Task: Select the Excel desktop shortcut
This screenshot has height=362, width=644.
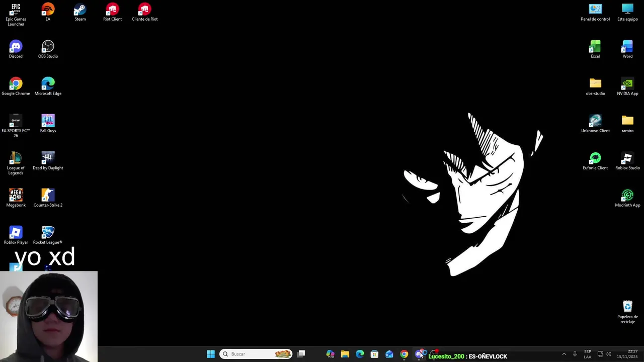Action: coord(595,50)
